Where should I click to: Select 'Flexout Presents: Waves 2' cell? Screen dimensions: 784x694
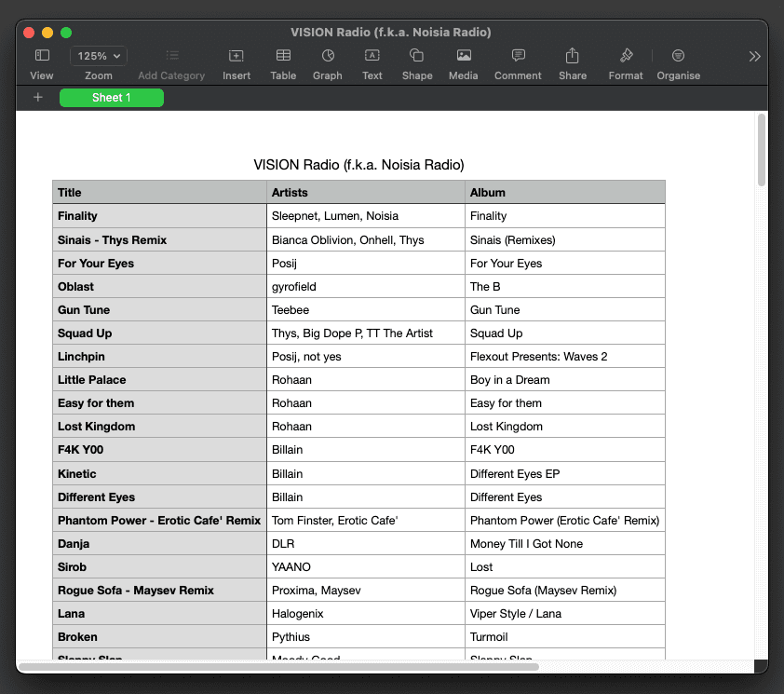[x=565, y=356]
